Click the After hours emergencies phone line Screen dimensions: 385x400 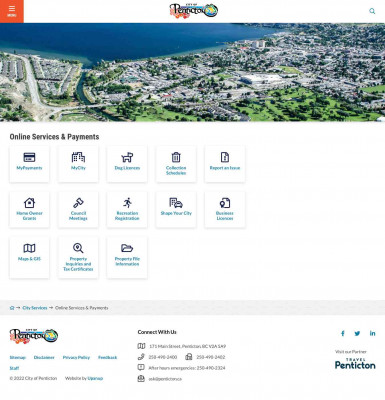[x=187, y=368]
